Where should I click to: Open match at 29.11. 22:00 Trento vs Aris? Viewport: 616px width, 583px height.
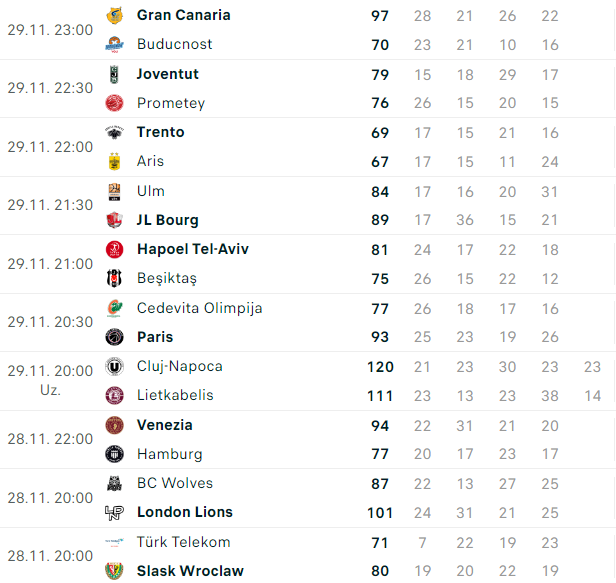click(x=308, y=147)
